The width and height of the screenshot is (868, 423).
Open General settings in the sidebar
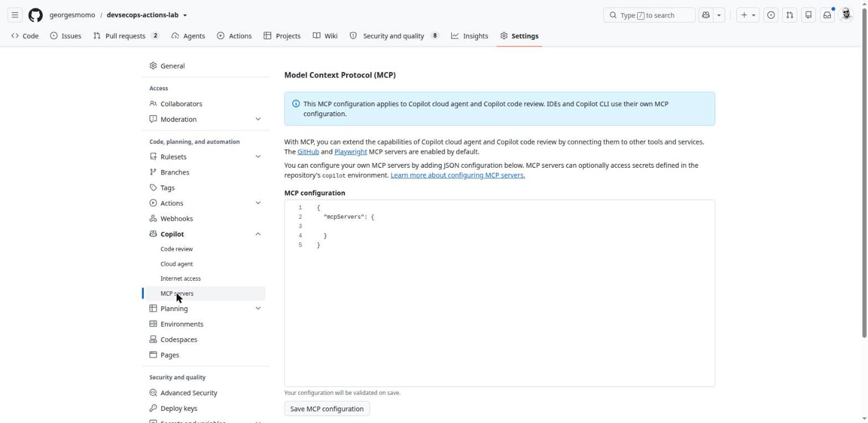tap(173, 66)
